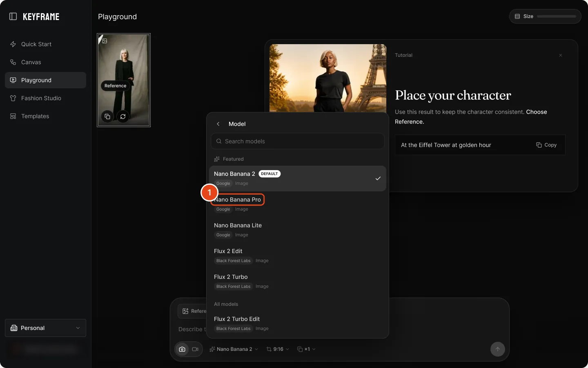This screenshot has height=368, width=588.
Task: Go back using the Model panel arrow
Action: pyautogui.click(x=218, y=124)
